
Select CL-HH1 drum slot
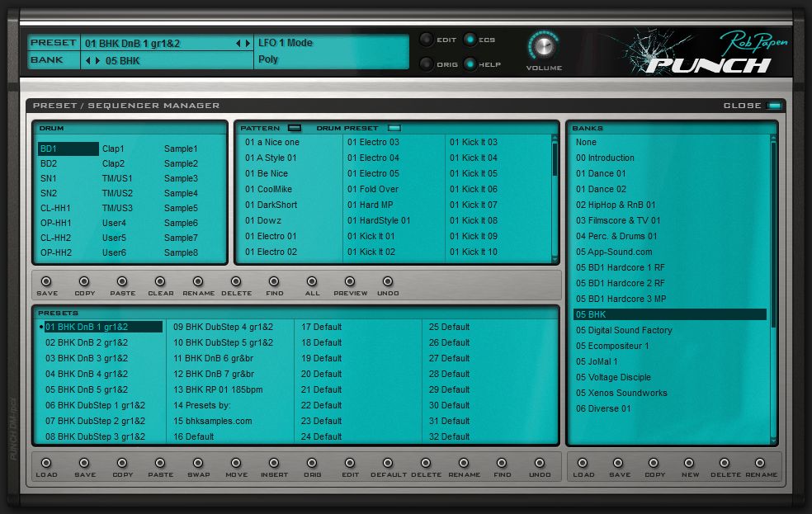click(x=55, y=208)
